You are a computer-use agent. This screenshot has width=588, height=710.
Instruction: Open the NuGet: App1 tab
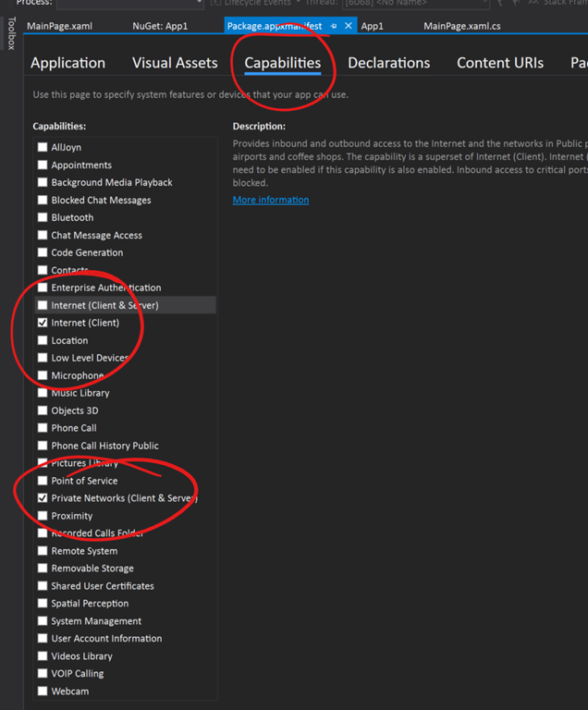click(160, 26)
